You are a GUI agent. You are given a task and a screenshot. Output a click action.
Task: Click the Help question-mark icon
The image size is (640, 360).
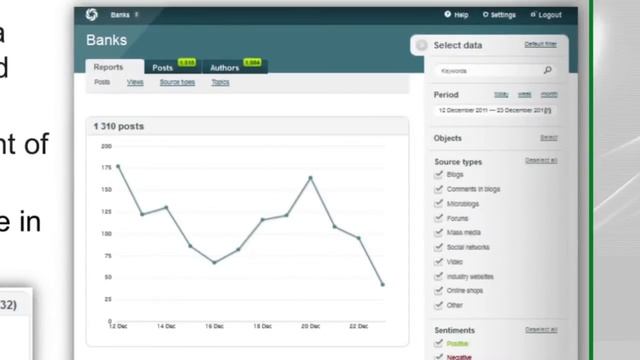point(448,14)
